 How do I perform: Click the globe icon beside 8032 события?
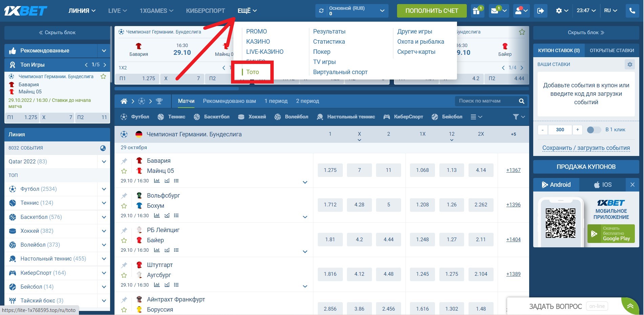pyautogui.click(x=103, y=148)
